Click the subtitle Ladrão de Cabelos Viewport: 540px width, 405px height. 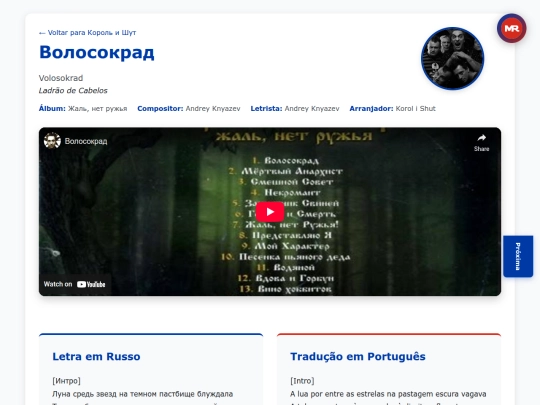(x=73, y=91)
